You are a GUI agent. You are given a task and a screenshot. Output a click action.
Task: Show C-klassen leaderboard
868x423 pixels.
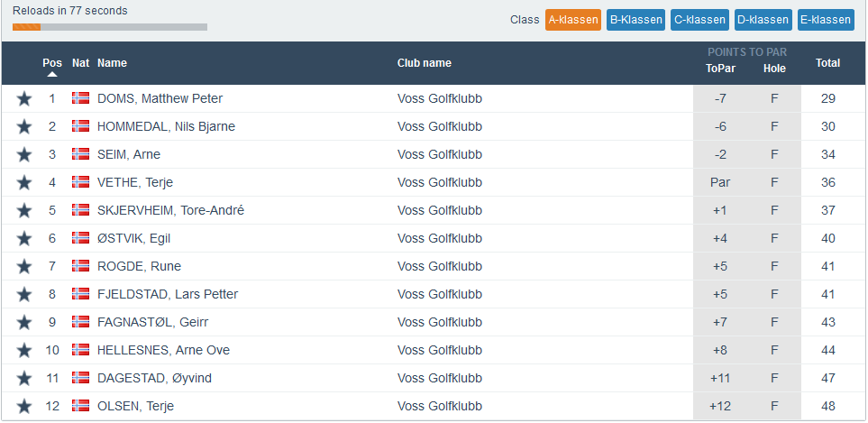[x=699, y=20]
